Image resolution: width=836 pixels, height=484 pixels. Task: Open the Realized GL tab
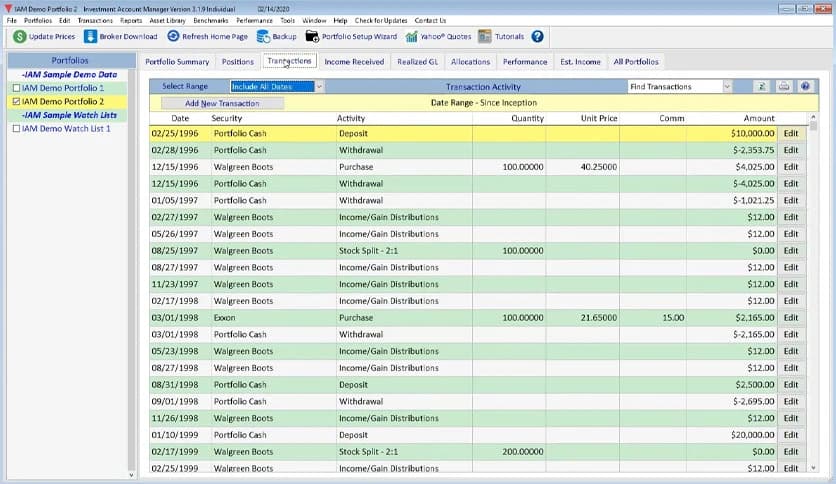tap(417, 61)
